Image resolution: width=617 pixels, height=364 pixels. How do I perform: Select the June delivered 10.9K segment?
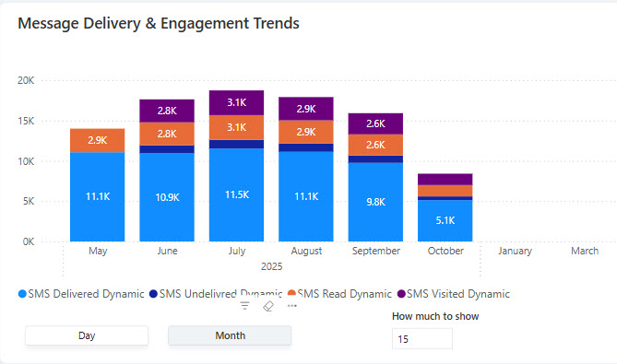point(167,197)
